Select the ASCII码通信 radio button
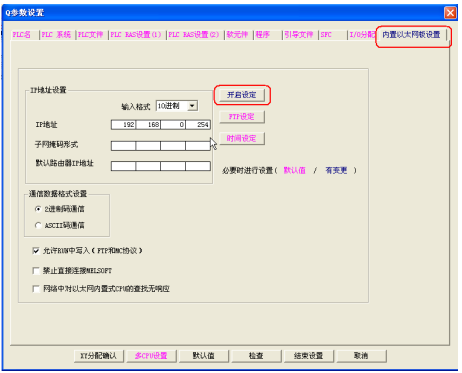This screenshot has height=373, width=462. click(38, 226)
